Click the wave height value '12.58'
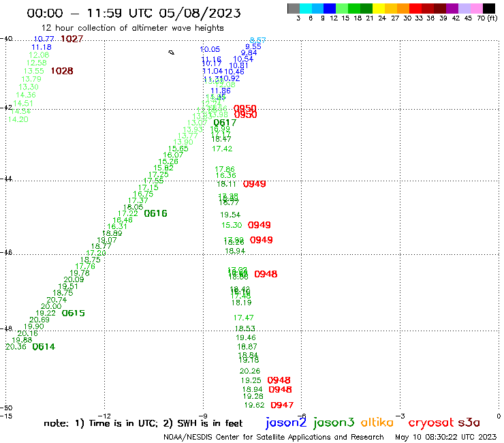This screenshot has width=504, height=443. [36, 63]
